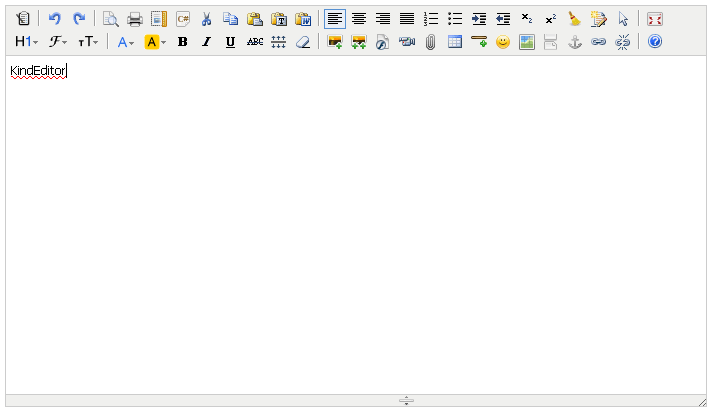Insert an anchor
Screen dimensions: 711x413
tap(575, 42)
